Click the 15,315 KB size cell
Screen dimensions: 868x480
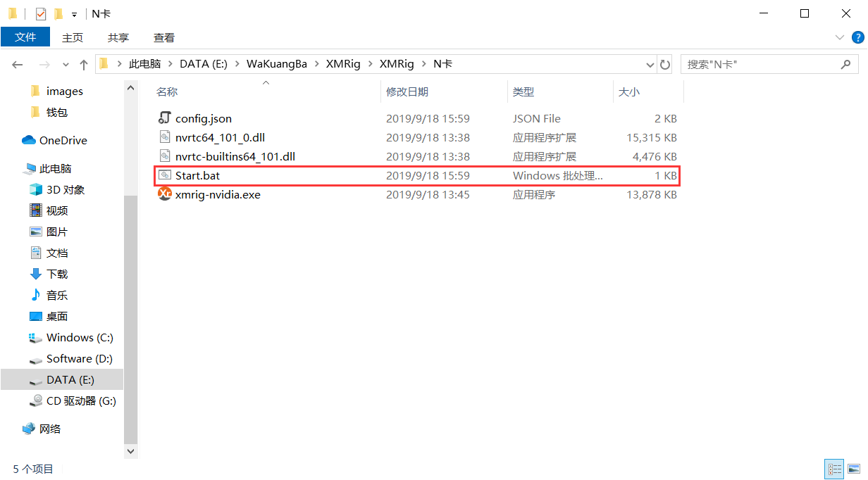point(652,137)
